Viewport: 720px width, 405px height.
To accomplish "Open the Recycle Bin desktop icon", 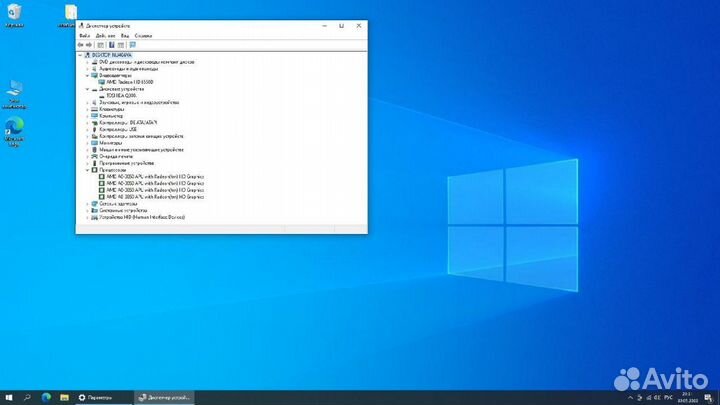I will point(14,15).
